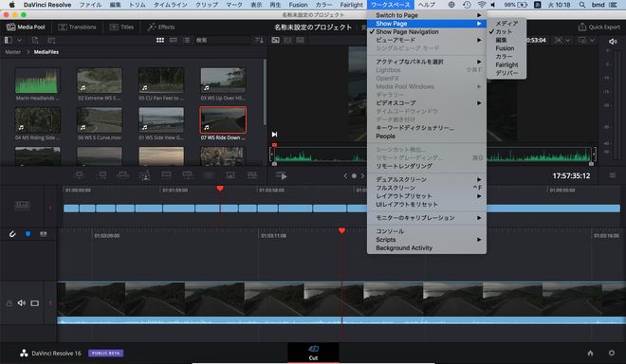
Task: Toggle the bin list sidebar icon
Action: click(x=8, y=41)
